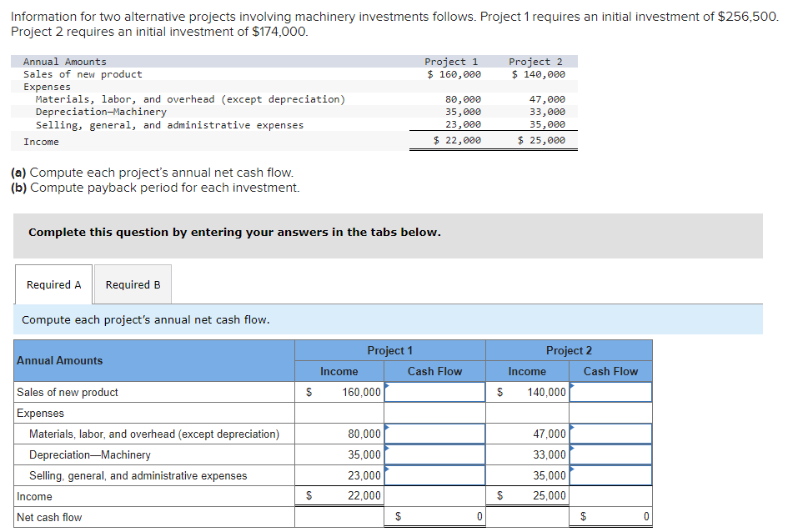Screen dimensions: 803x532
Task: Click Project 2 Cash Flow field for Sales
Action: [610, 392]
